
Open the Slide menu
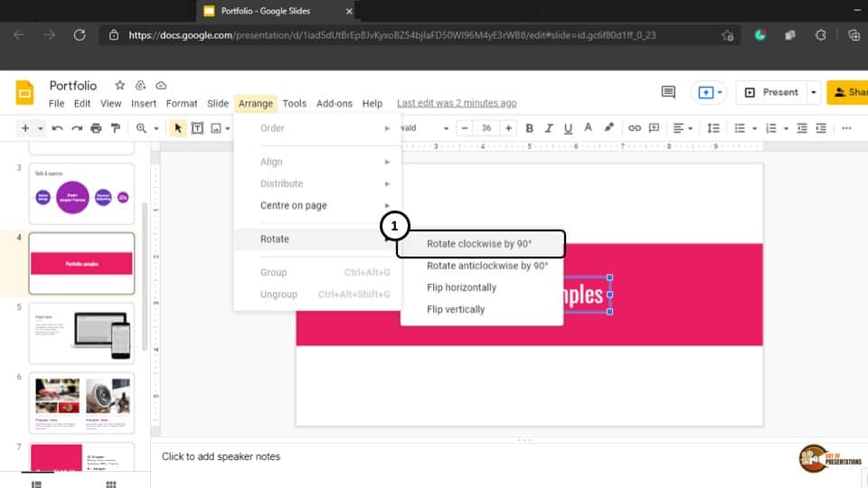click(x=218, y=103)
